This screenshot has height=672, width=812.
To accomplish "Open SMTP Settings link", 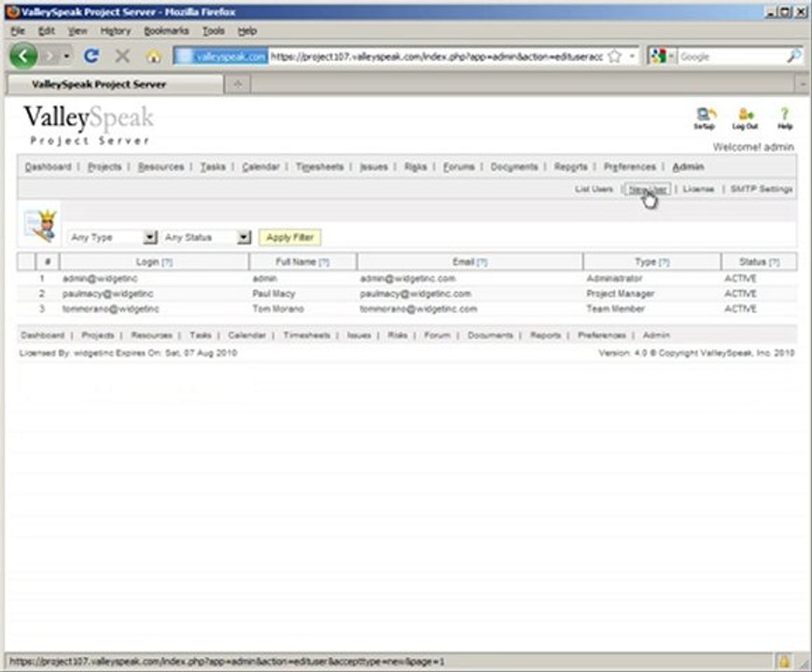I will coord(762,189).
